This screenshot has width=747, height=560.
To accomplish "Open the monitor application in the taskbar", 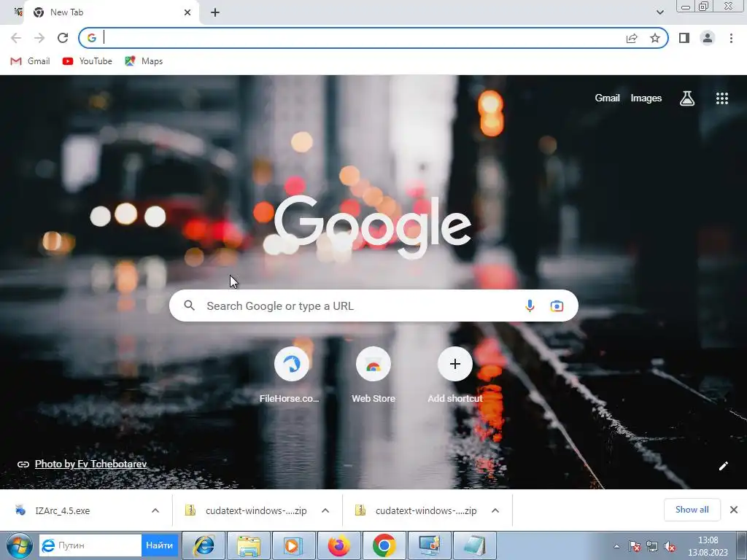I will (429, 545).
